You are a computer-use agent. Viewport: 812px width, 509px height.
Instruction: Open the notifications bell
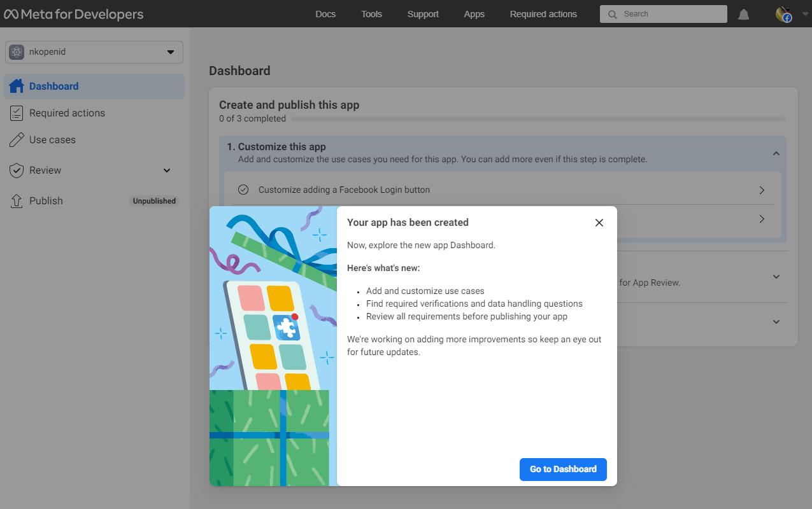(743, 14)
